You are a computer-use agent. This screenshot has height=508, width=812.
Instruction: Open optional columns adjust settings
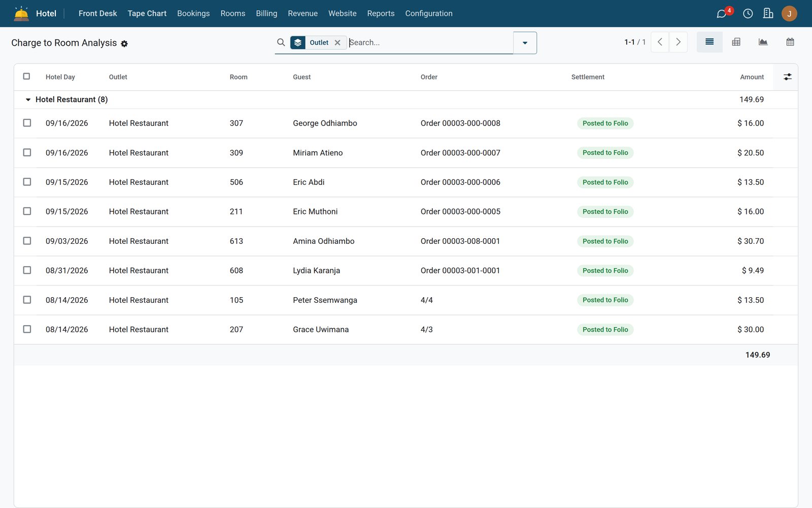pyautogui.click(x=788, y=77)
